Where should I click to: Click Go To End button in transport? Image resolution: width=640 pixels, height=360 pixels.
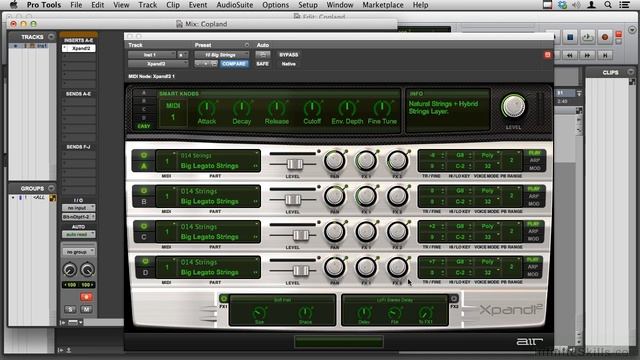pyautogui.click(x=605, y=55)
